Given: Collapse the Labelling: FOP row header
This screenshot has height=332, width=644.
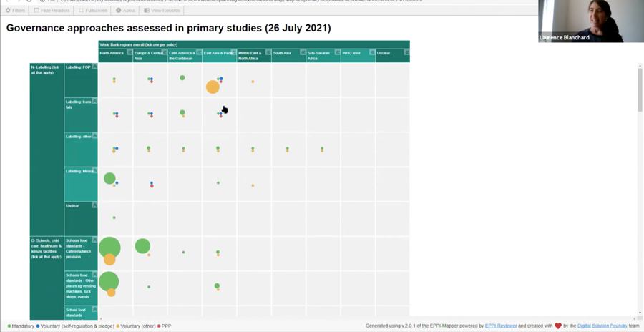Looking at the screenshot, I should click(94, 67).
